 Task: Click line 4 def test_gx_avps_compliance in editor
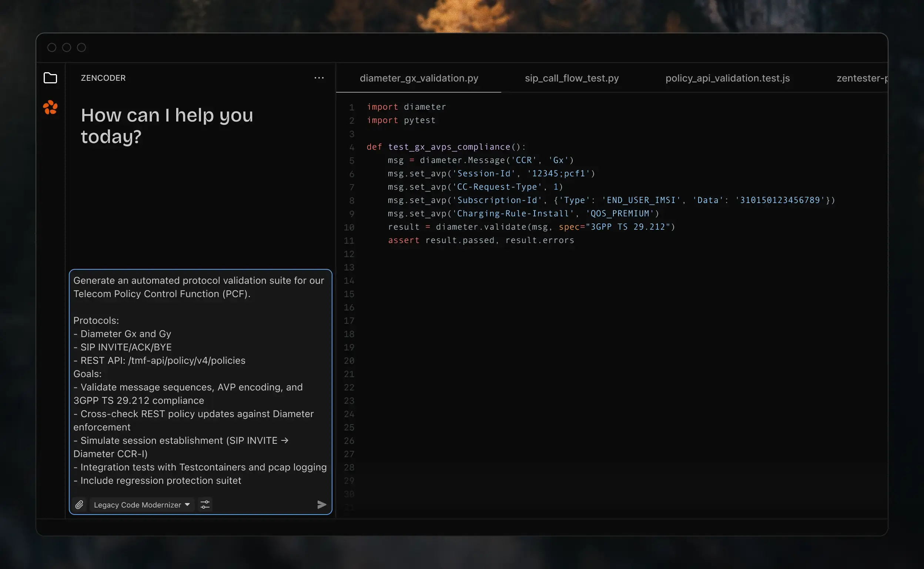[446, 147]
